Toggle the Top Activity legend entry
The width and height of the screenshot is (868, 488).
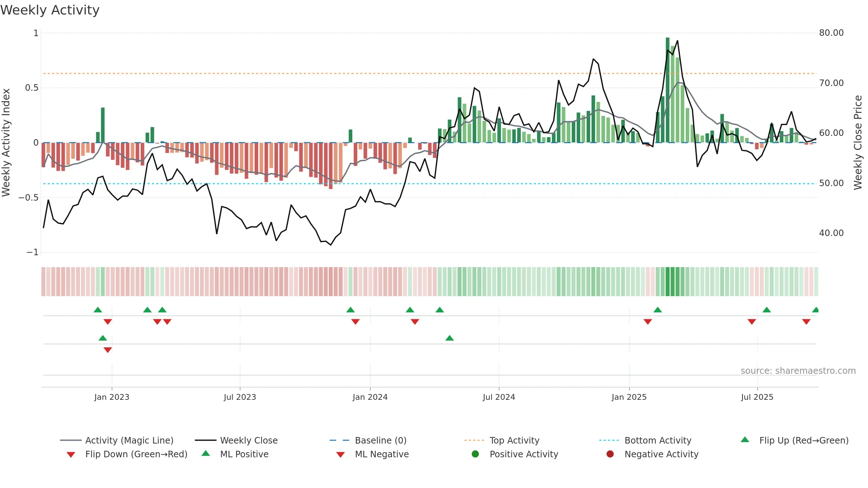[x=502, y=440]
